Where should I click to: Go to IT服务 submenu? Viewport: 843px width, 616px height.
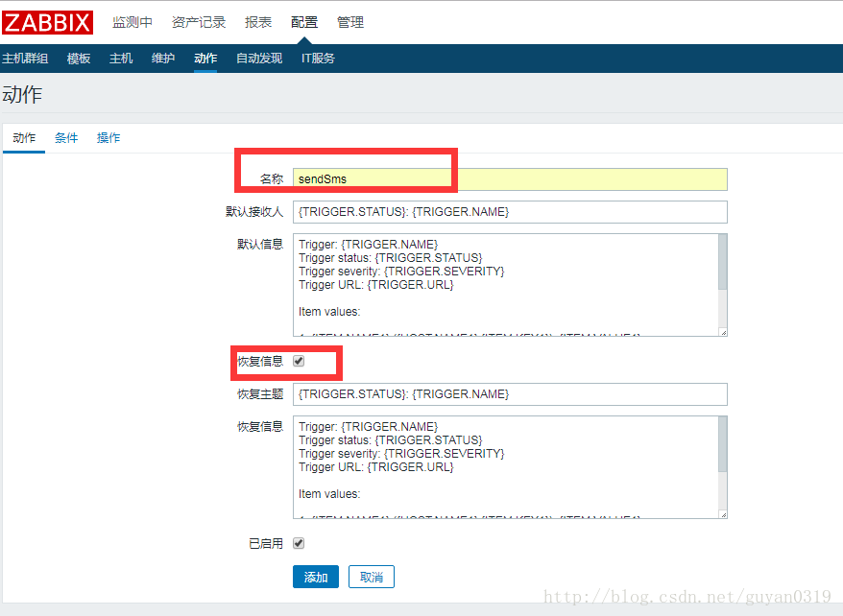tap(318, 58)
